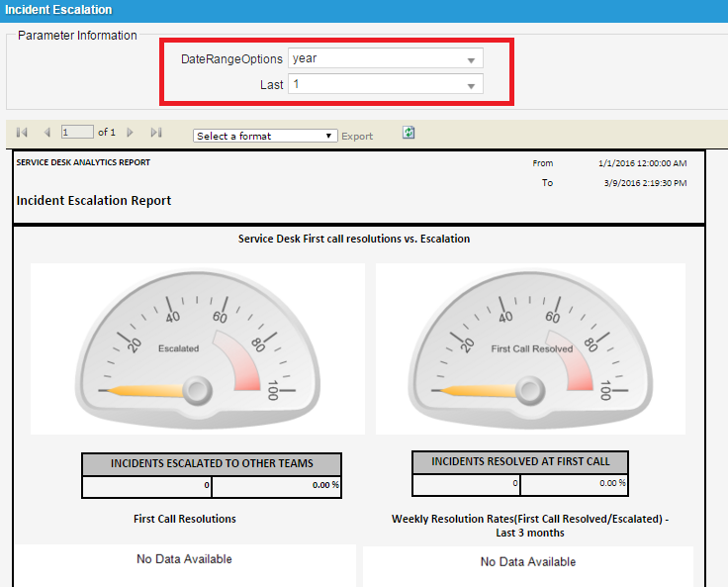Open the Select a format dropdown
Image resolution: width=728 pixels, height=587 pixels.
265,136
